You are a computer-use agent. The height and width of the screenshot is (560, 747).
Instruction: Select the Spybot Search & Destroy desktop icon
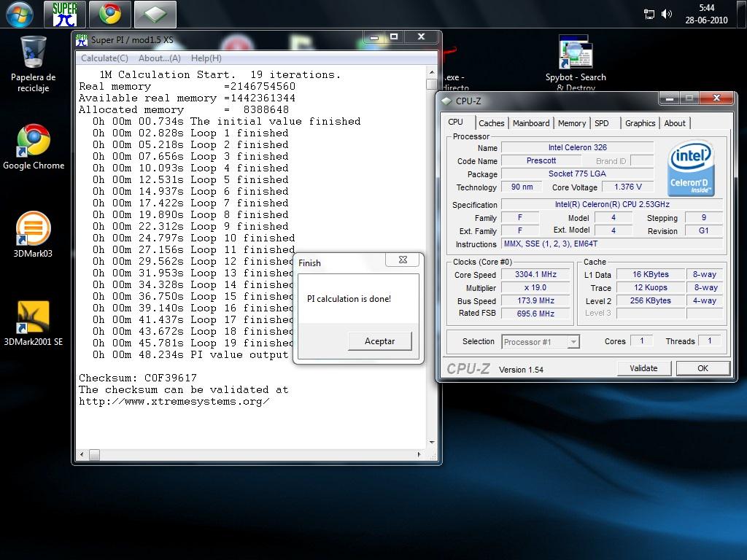coord(576,63)
